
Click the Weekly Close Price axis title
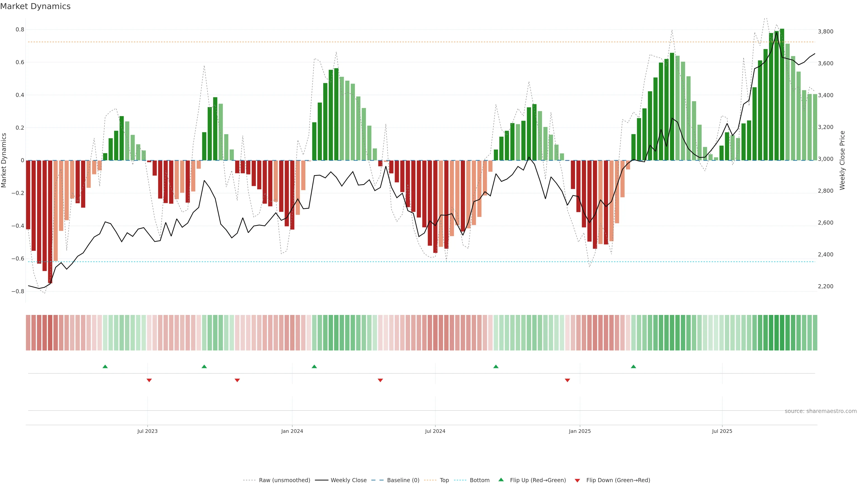(842, 160)
